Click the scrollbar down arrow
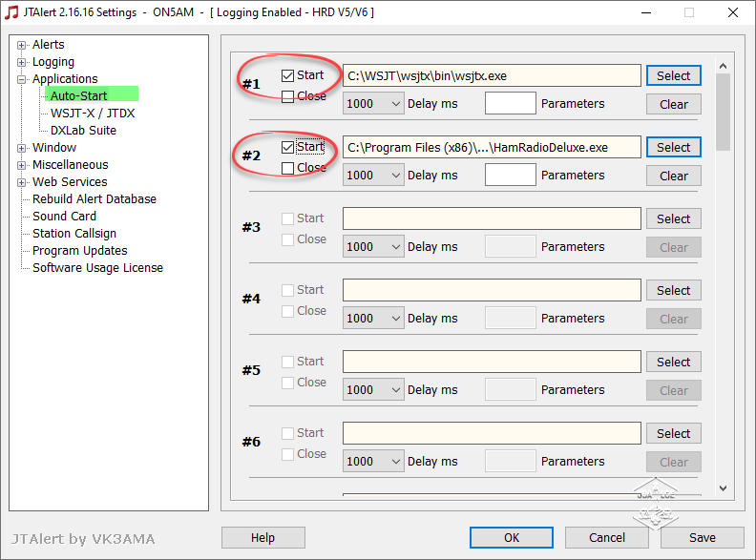Viewport: 756px width, 560px height. [x=723, y=488]
